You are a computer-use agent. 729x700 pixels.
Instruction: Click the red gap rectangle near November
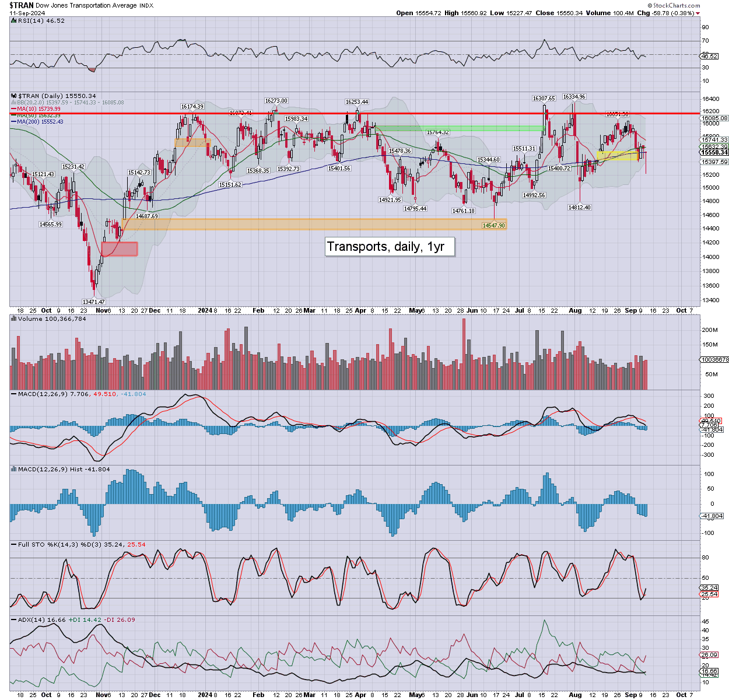[x=120, y=249]
